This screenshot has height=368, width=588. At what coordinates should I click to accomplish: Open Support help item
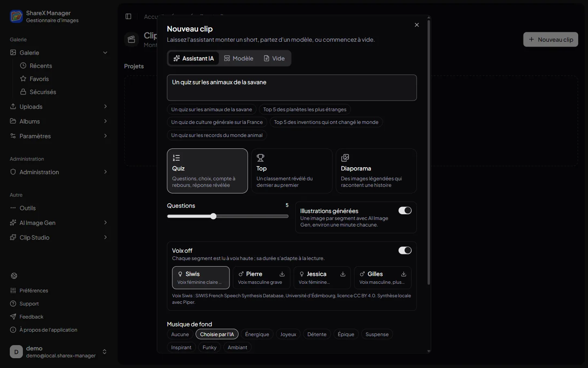[x=29, y=304]
